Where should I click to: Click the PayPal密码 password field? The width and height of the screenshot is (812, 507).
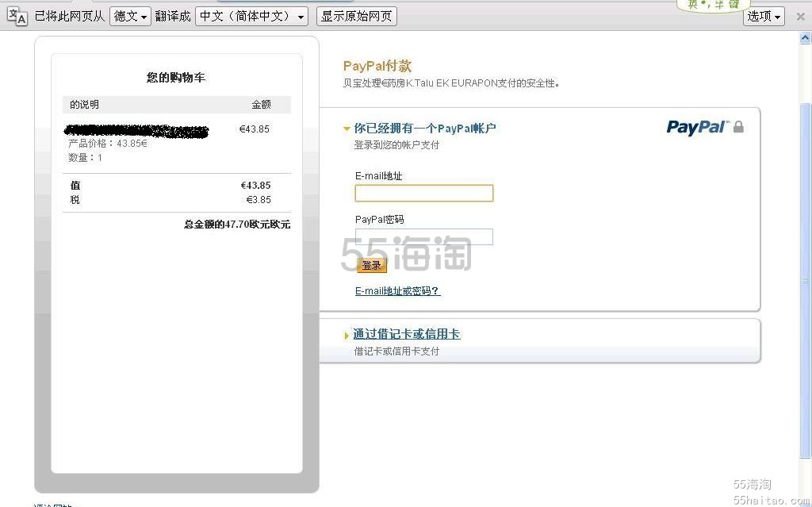click(x=423, y=236)
